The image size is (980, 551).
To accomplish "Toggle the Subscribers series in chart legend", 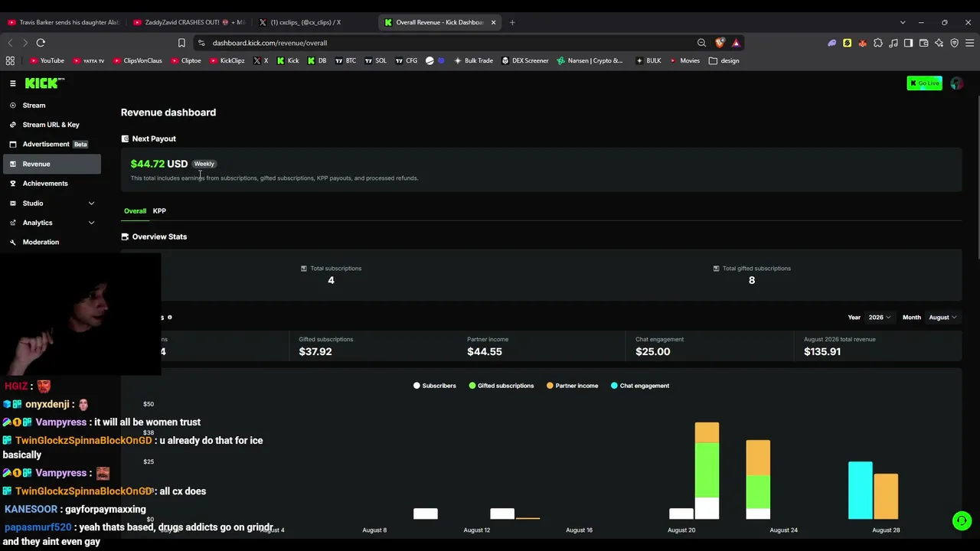I will pyautogui.click(x=435, y=386).
